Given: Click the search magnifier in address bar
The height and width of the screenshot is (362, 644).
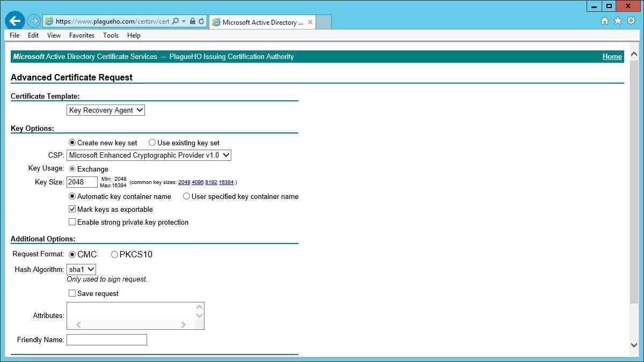Looking at the screenshot, I should point(175,21).
